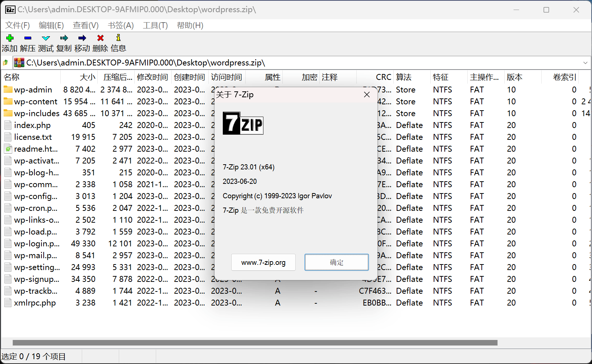Screen dimensions: 592x364
Task: Sort by 访问时间 column header
Action: point(227,77)
